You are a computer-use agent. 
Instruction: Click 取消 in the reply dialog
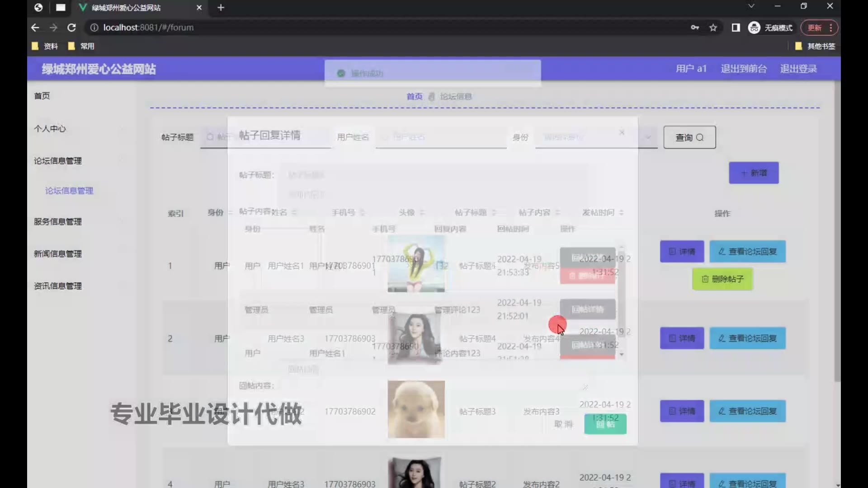point(563,424)
